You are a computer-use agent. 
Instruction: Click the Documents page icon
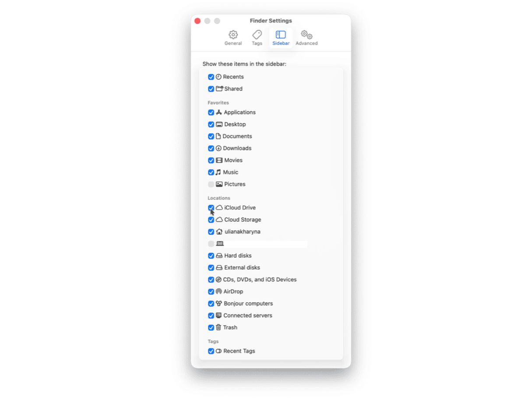click(x=218, y=136)
